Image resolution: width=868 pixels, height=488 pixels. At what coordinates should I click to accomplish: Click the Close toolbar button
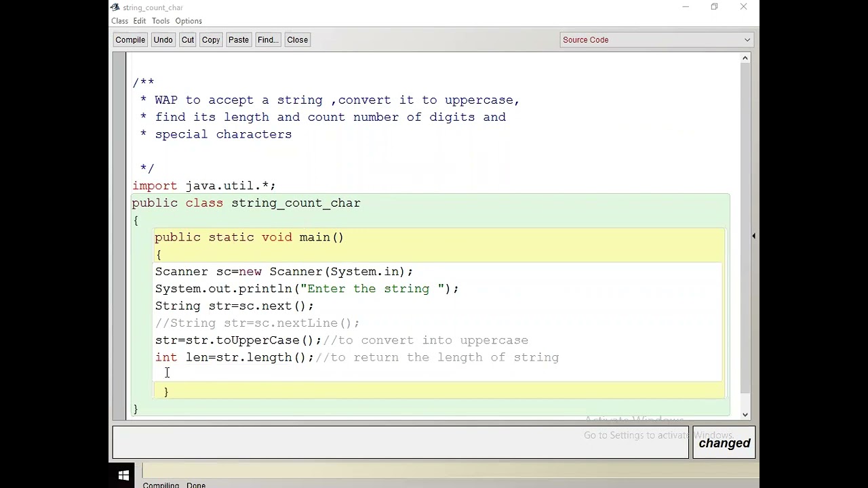tap(297, 40)
